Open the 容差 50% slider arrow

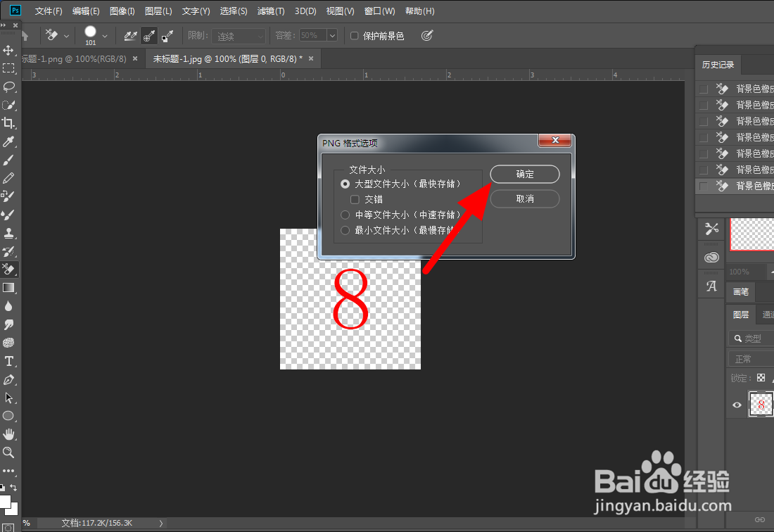pyautogui.click(x=332, y=35)
